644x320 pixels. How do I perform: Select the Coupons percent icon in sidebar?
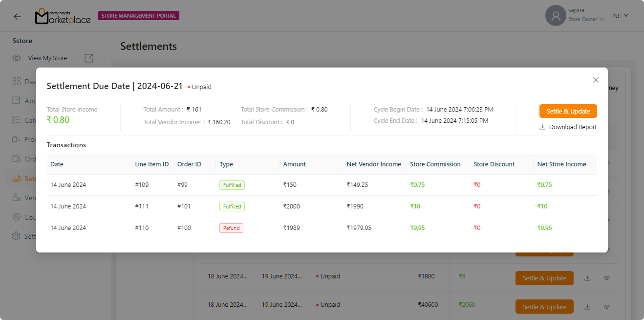17,217
